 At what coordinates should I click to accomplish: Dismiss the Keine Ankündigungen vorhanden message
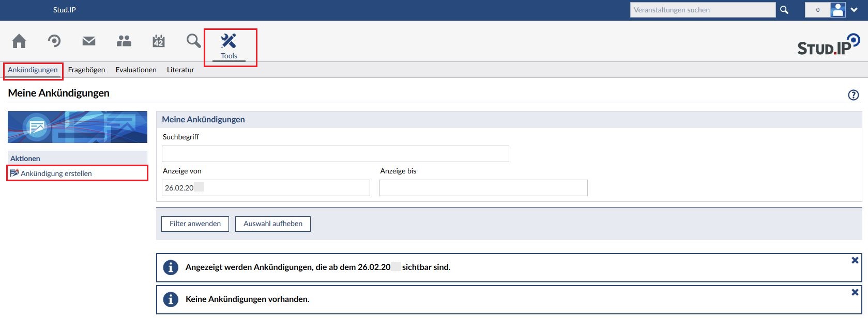click(x=855, y=292)
